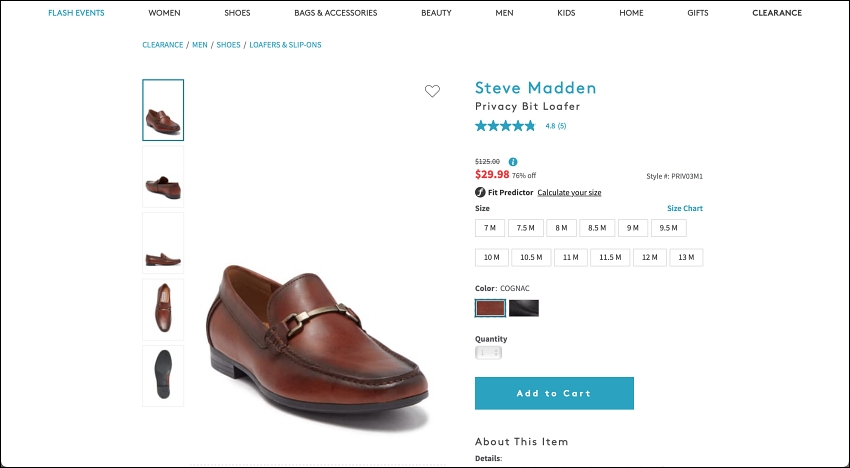This screenshot has height=468, width=850.
Task: Go to the Flash Events tab
Action: tap(76, 13)
